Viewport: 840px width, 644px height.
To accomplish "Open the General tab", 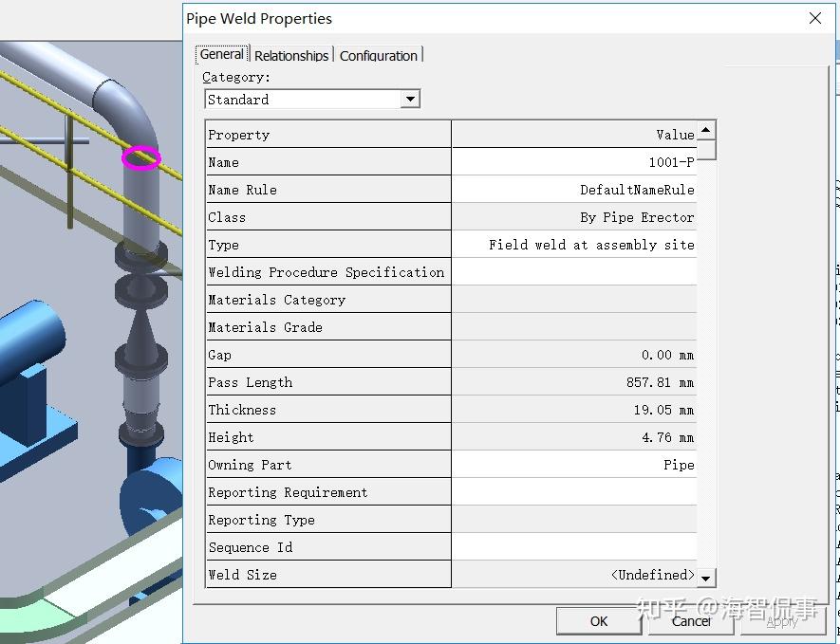I will tap(220, 54).
